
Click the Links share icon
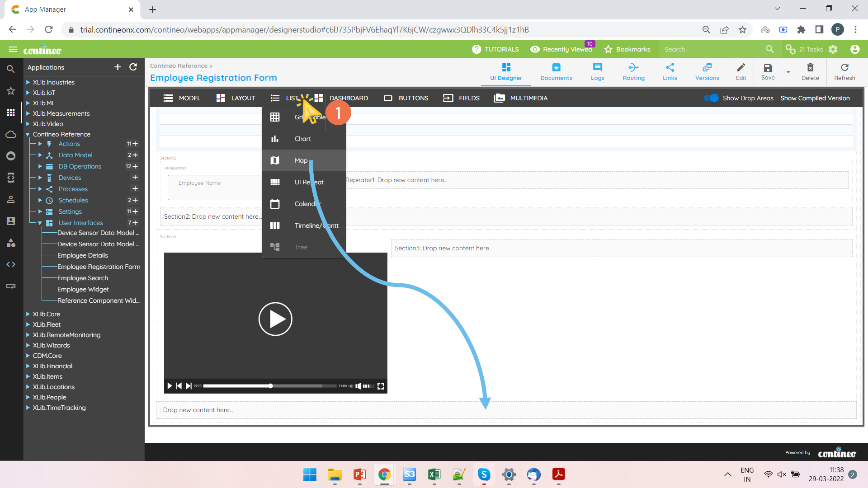point(670,68)
